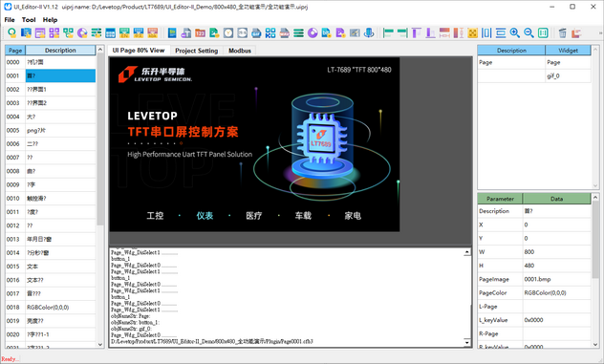Viewport: 604px width, 364px height.
Task: Expand the toolbar overflow chevron
Action: (600, 33)
